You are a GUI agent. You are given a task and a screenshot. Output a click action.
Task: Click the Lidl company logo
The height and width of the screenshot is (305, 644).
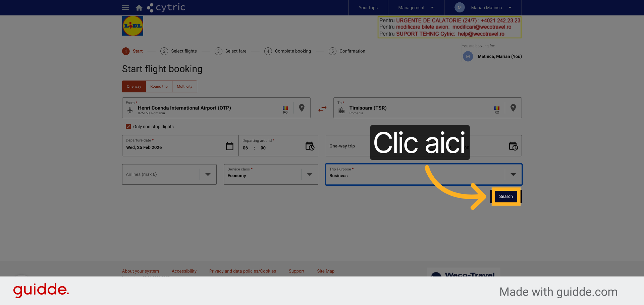point(132,26)
